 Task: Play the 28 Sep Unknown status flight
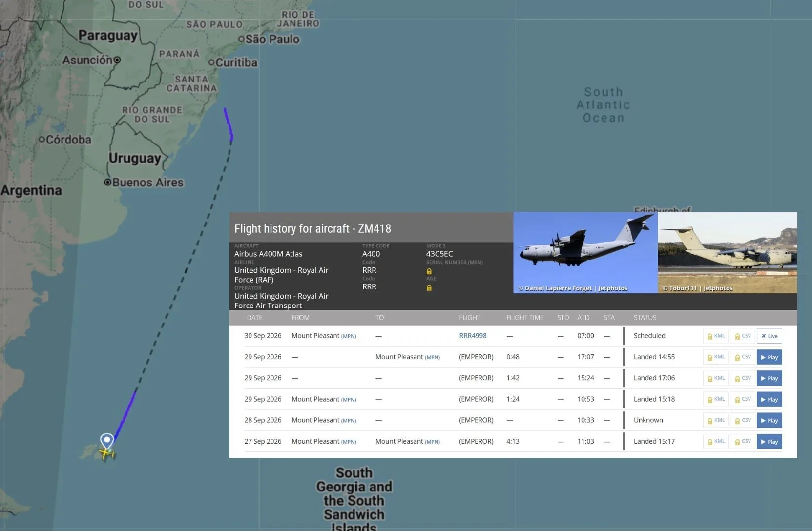(x=770, y=420)
